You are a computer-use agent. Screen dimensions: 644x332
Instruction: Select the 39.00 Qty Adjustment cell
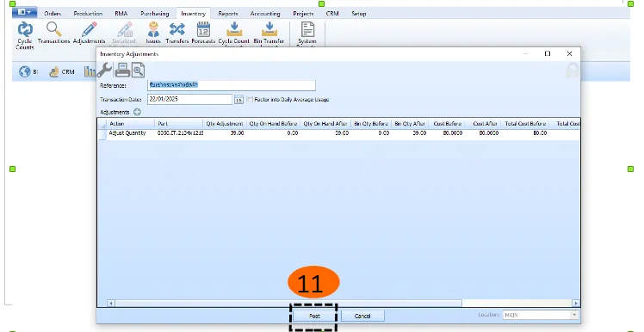(225, 133)
